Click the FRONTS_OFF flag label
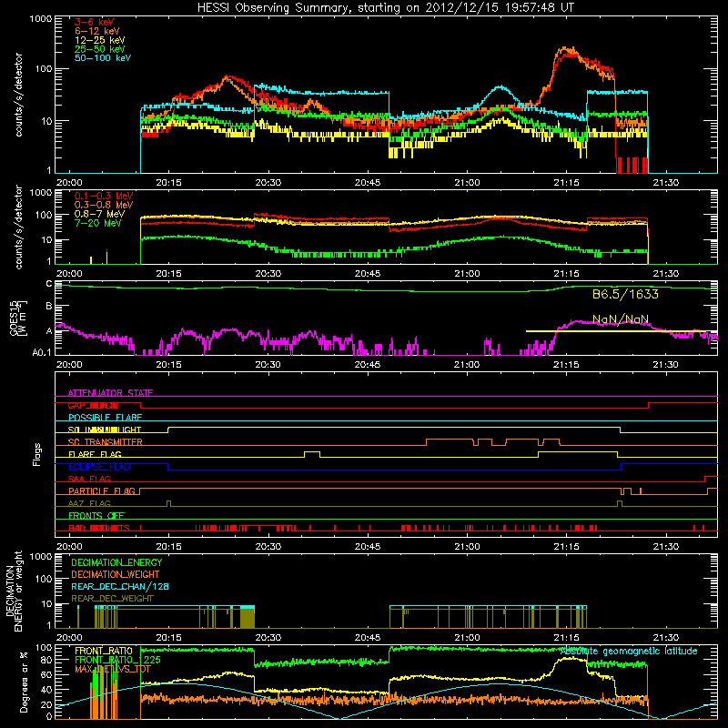728x728 pixels. pos(96,515)
